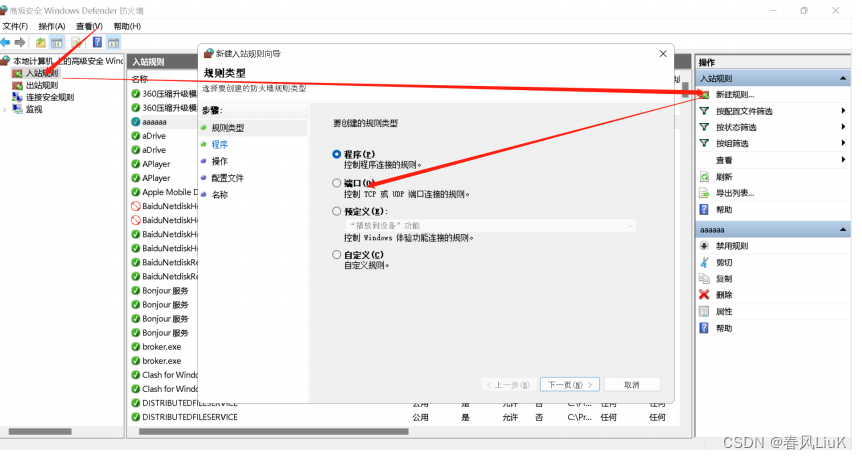This screenshot has width=862, height=459.
Task: Click the 按配置文件筛选 filter icon
Action: click(x=704, y=111)
